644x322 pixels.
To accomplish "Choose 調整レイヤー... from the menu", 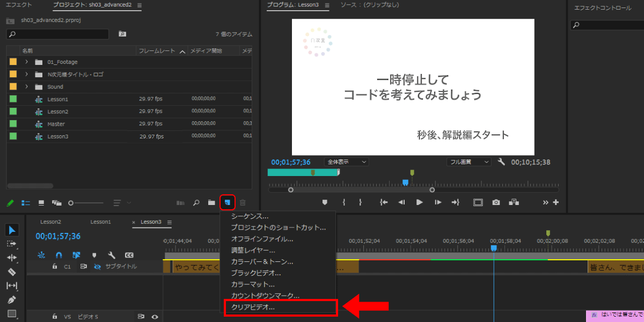I will 253,250.
